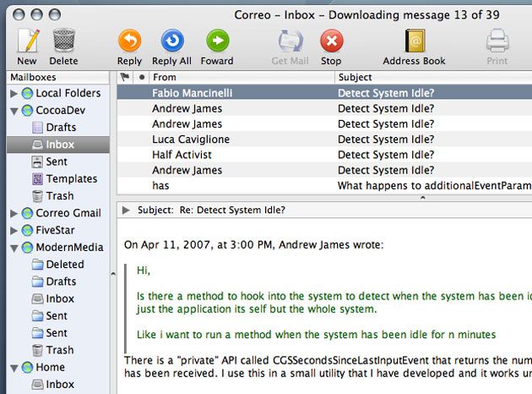
Task: Click the Correo Gmail globe icon
Action: (x=27, y=213)
